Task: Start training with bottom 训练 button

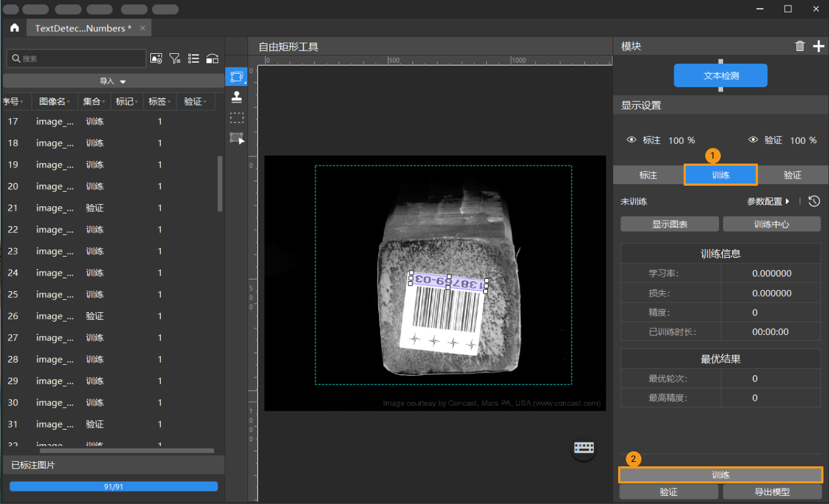Action: (721, 475)
